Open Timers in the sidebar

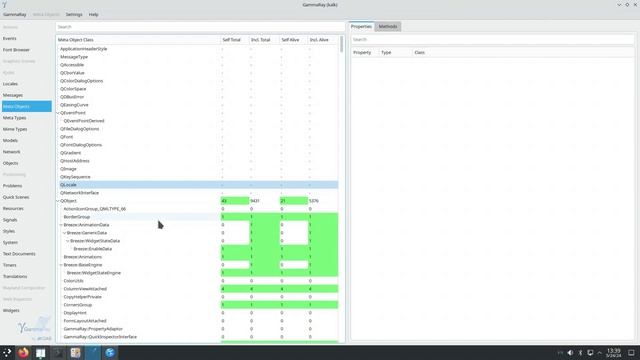pos(27,265)
